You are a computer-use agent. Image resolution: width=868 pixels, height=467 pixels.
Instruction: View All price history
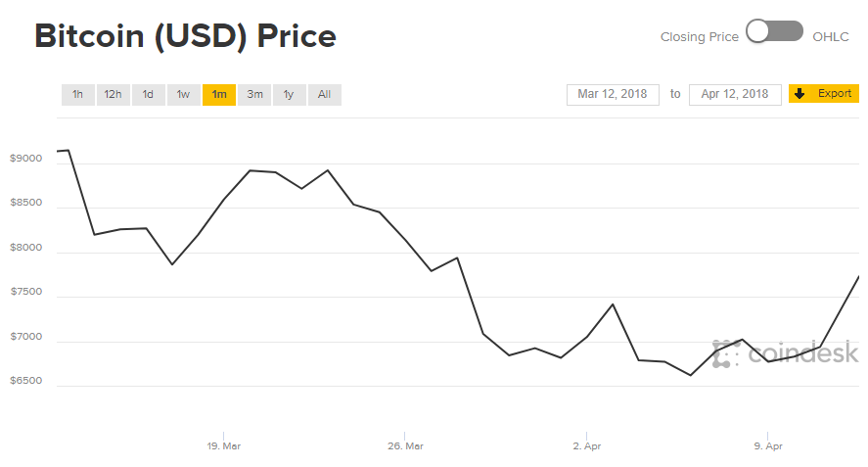click(324, 95)
